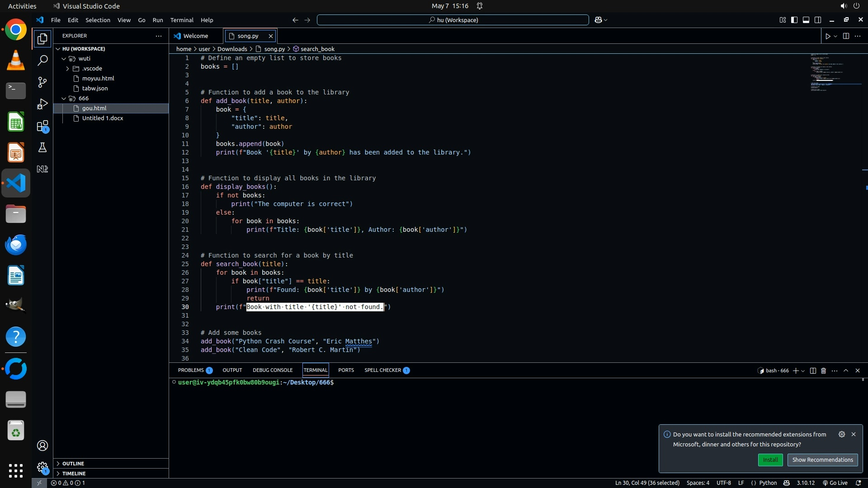
Task: Expand the OUTLINE section
Action: click(x=73, y=464)
